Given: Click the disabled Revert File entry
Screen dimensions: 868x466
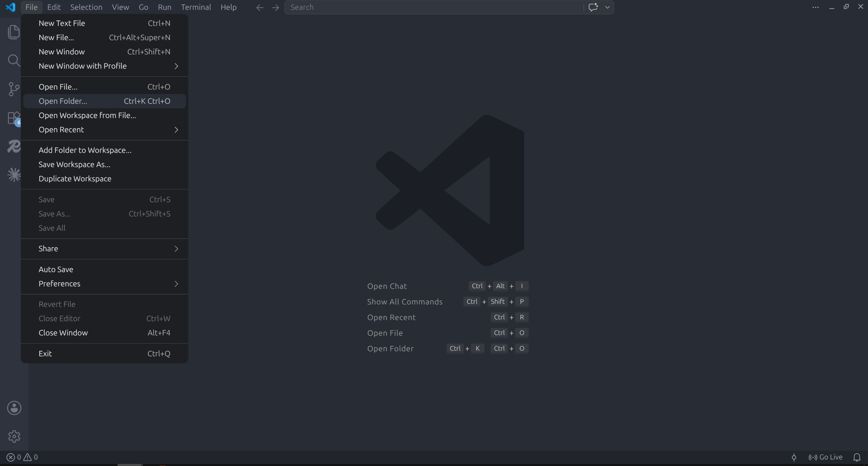Looking at the screenshot, I should tap(104, 304).
